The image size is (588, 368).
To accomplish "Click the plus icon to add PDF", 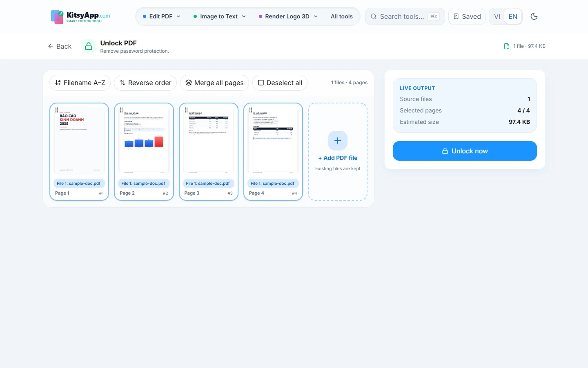I will pyautogui.click(x=338, y=141).
